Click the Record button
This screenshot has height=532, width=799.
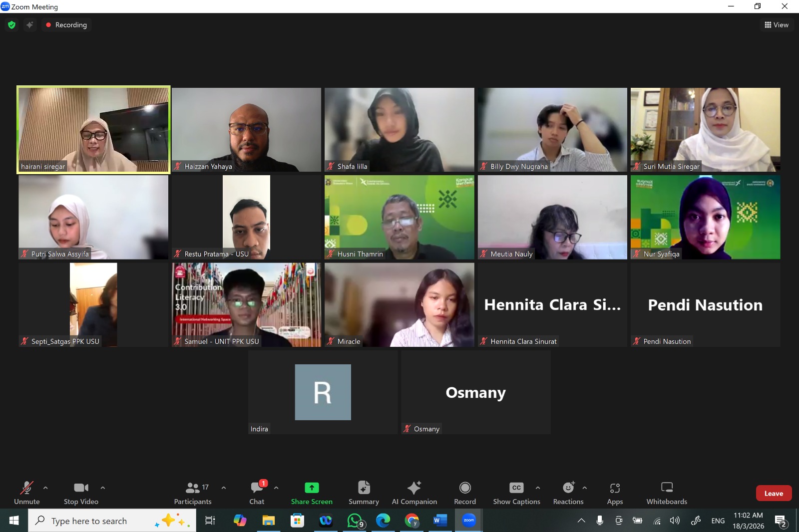[464, 493]
